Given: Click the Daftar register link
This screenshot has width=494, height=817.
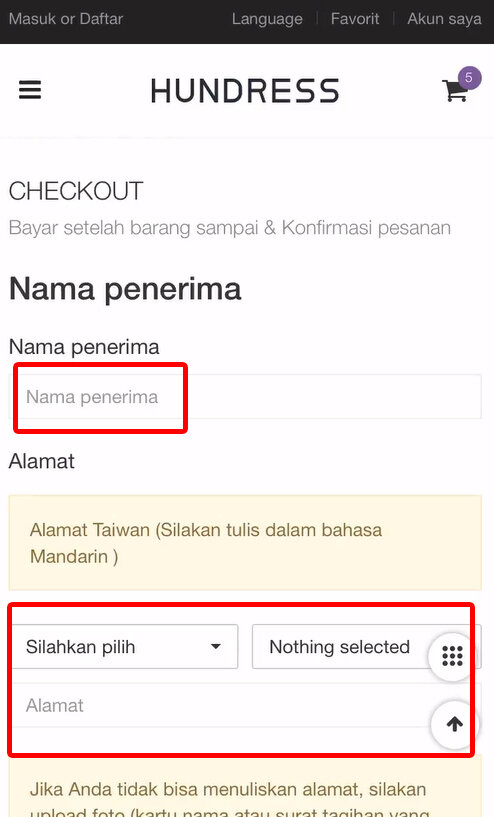Looking at the screenshot, I should 102,19.
